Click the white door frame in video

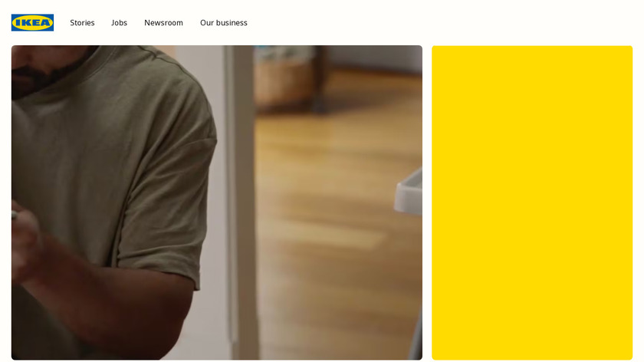click(x=240, y=202)
